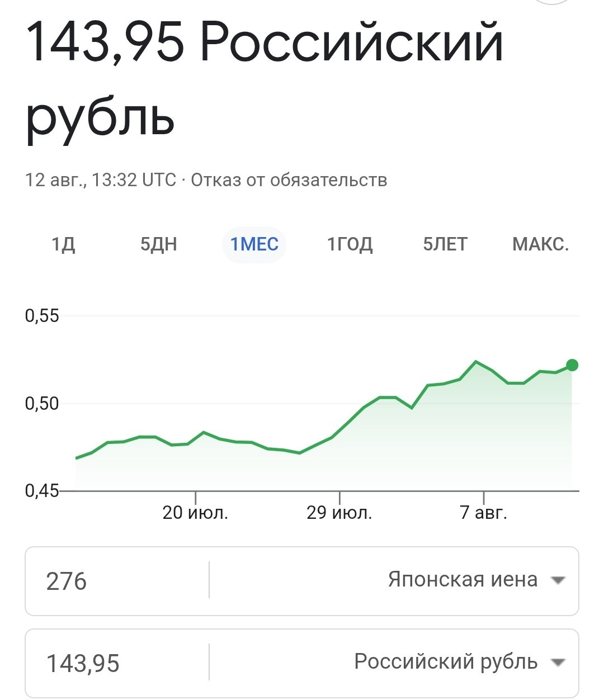Click the 29 июл. axis marker
The height and width of the screenshot is (700, 604).
point(339,512)
